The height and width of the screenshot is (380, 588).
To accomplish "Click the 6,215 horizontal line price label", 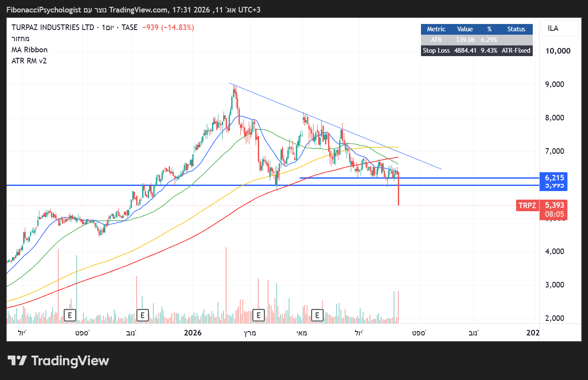I will coord(554,178).
